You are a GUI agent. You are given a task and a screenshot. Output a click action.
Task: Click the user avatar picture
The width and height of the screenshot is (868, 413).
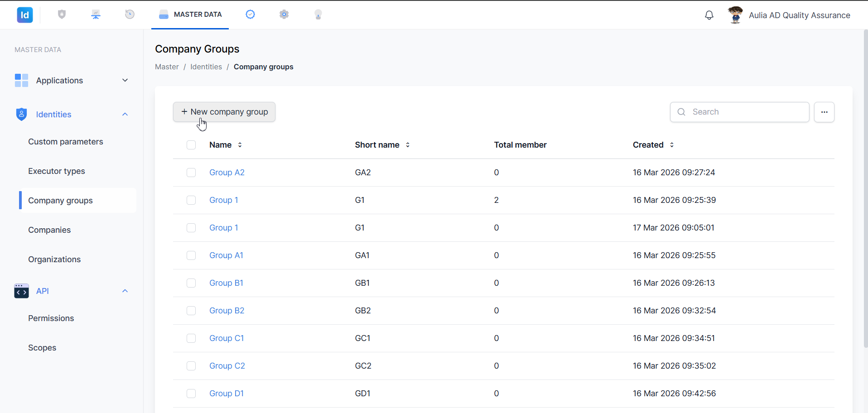pos(735,15)
